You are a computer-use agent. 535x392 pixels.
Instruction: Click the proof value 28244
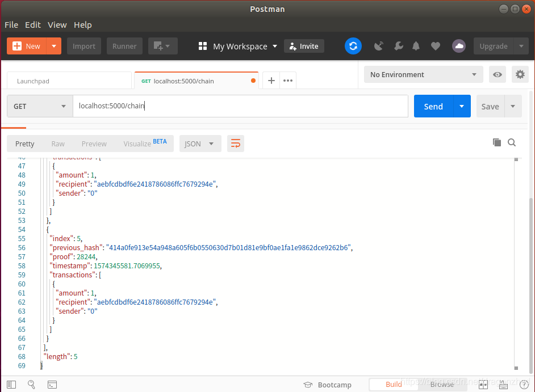[86, 256]
